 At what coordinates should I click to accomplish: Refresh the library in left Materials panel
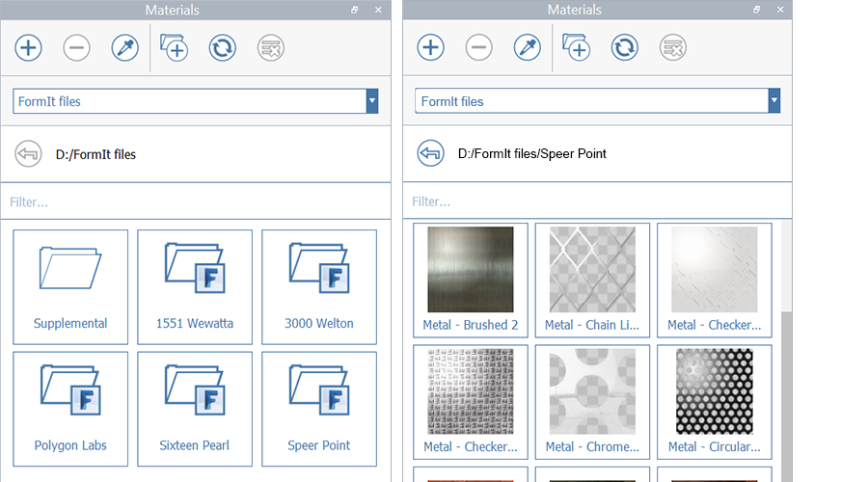[223, 47]
